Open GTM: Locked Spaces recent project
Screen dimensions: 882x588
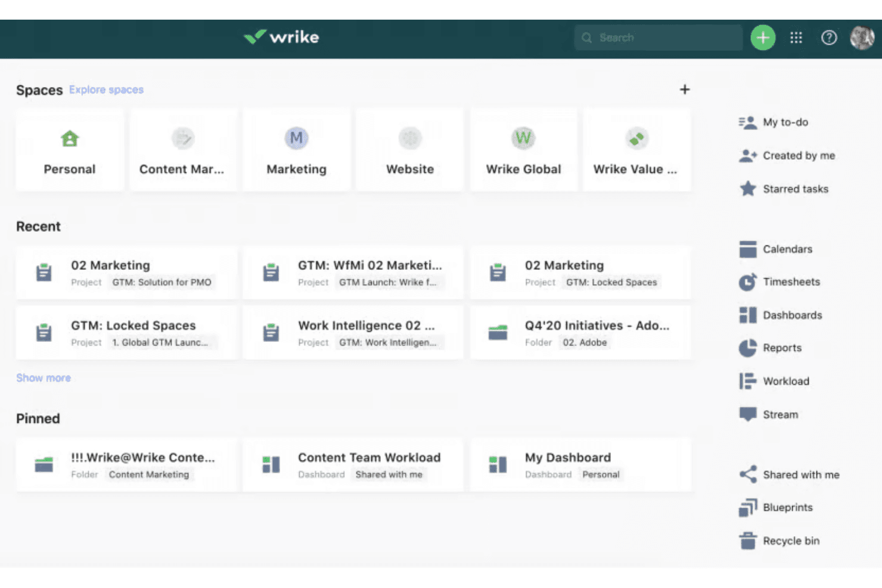coord(126,333)
